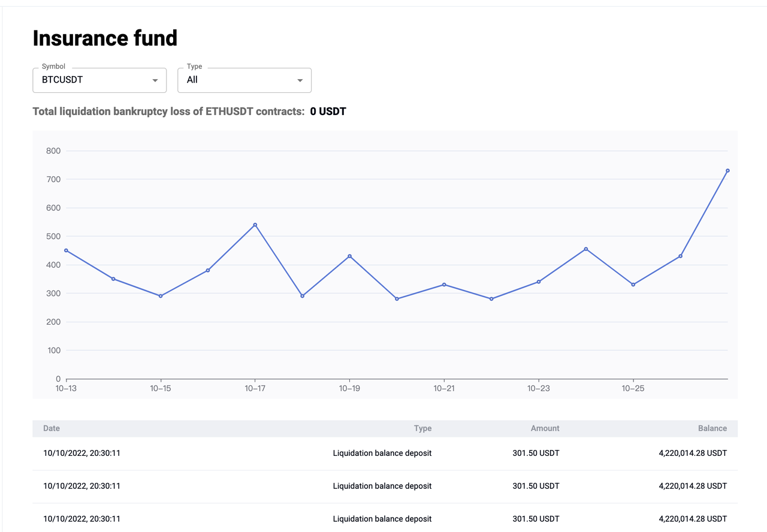Select the first Liquidation balance deposit row
767x532 pixels.
pos(382,453)
